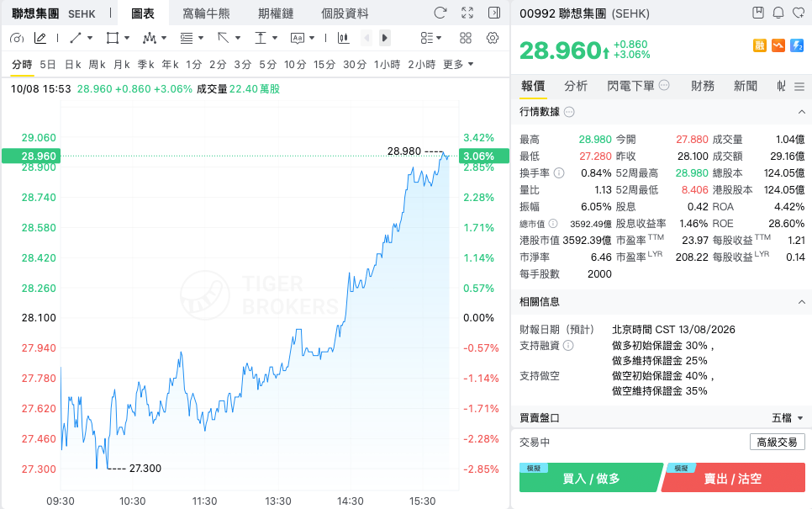Open the Fibonacci lines dropdown arrow
Screen dimensions: 812x509
(201, 38)
